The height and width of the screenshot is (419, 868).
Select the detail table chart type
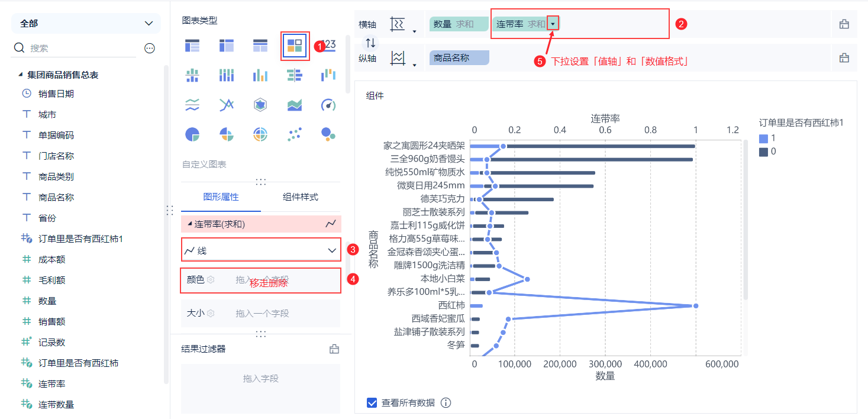click(260, 45)
